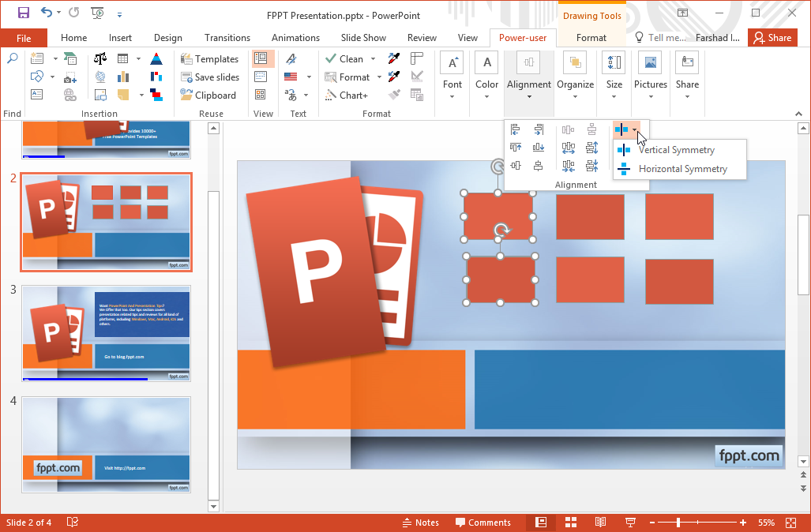Click the align left icon in Alignment panel
Image resolution: width=811 pixels, height=532 pixels.
point(516,129)
